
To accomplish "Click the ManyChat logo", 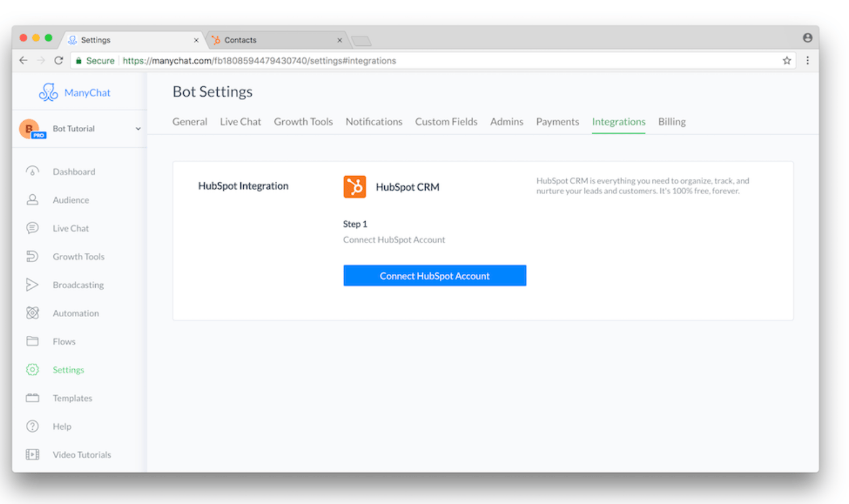I will point(48,92).
